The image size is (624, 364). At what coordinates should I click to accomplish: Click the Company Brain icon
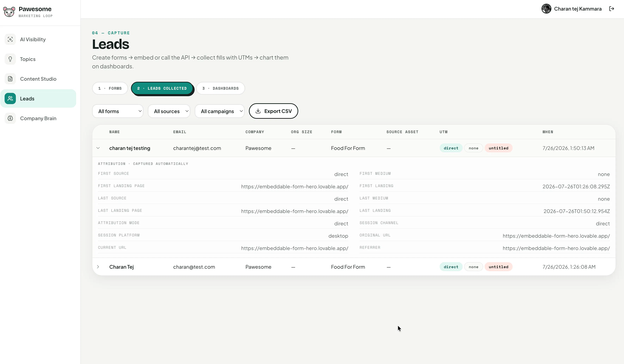pyautogui.click(x=10, y=118)
